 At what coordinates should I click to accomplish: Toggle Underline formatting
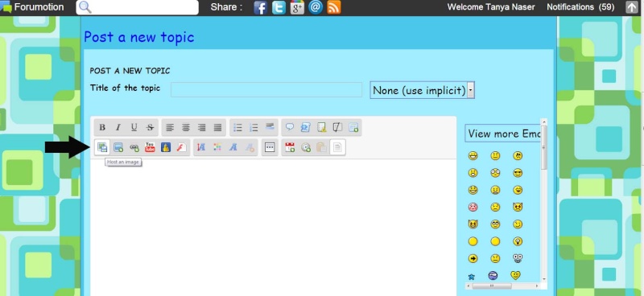pyautogui.click(x=134, y=128)
